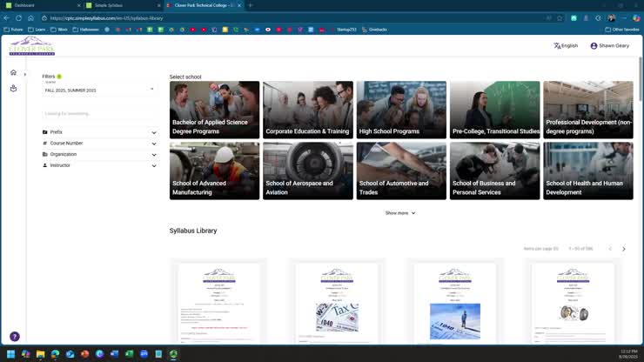Open a new browser tab
644x362 pixels.
pyautogui.click(x=251, y=5)
